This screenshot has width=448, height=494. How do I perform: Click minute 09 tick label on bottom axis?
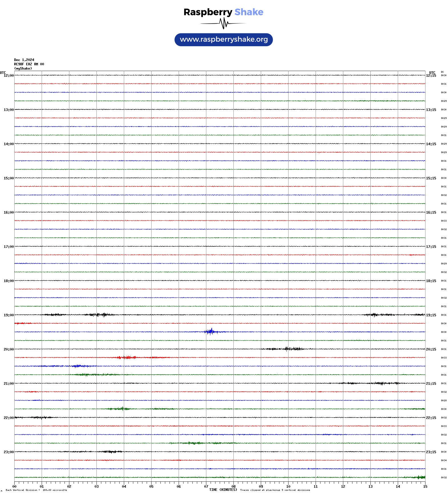click(261, 487)
